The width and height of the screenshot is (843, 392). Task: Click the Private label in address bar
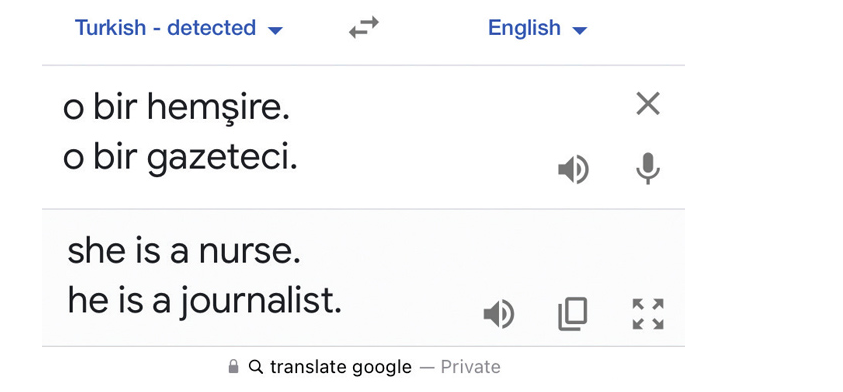(470, 367)
